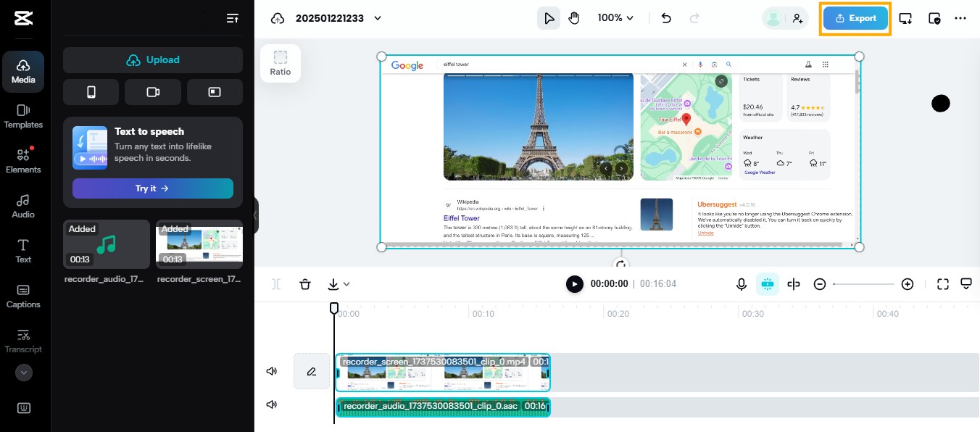Viewport: 980px width, 432px height.
Task: Mute the video track speaker
Action: 272,371
